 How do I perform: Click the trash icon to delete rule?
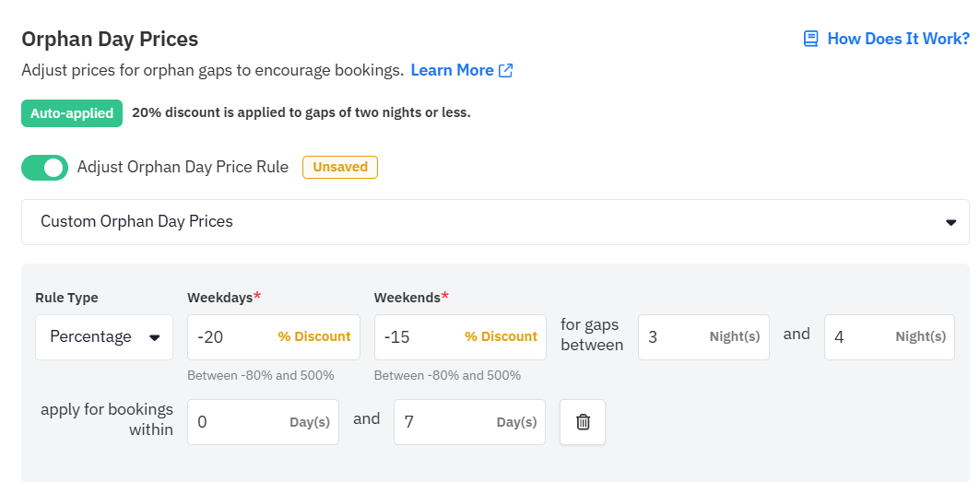click(x=583, y=422)
